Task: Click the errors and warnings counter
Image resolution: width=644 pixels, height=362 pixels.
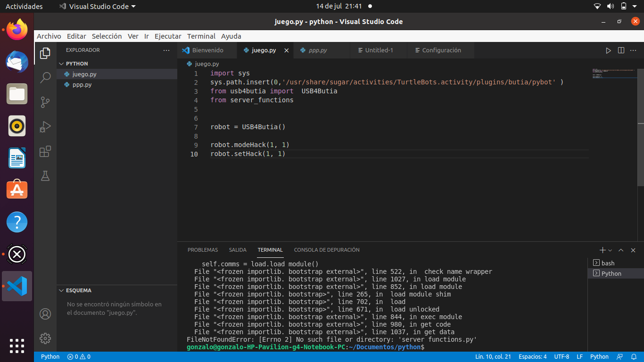Action: coord(79,357)
